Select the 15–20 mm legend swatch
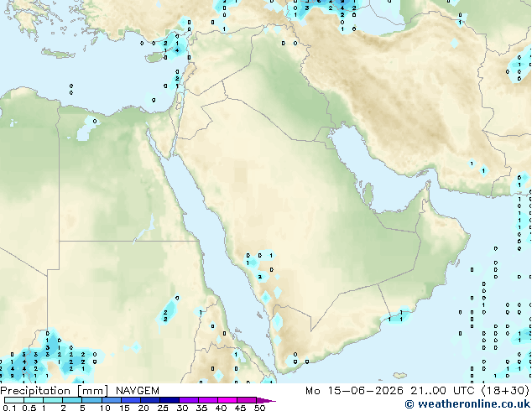 tap(130, 400)
